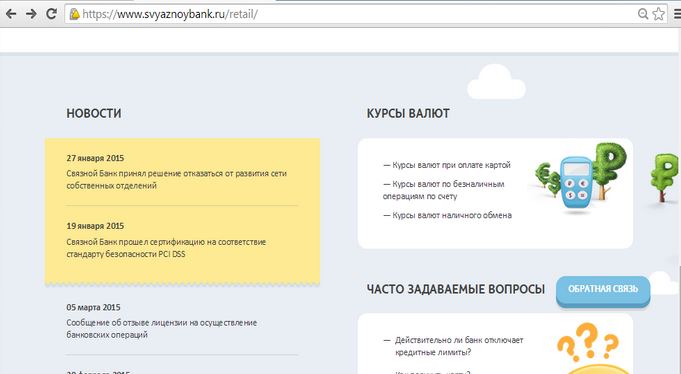This screenshot has height=374, width=681.
Task: Open the security lock warning icon
Action: 75,14
